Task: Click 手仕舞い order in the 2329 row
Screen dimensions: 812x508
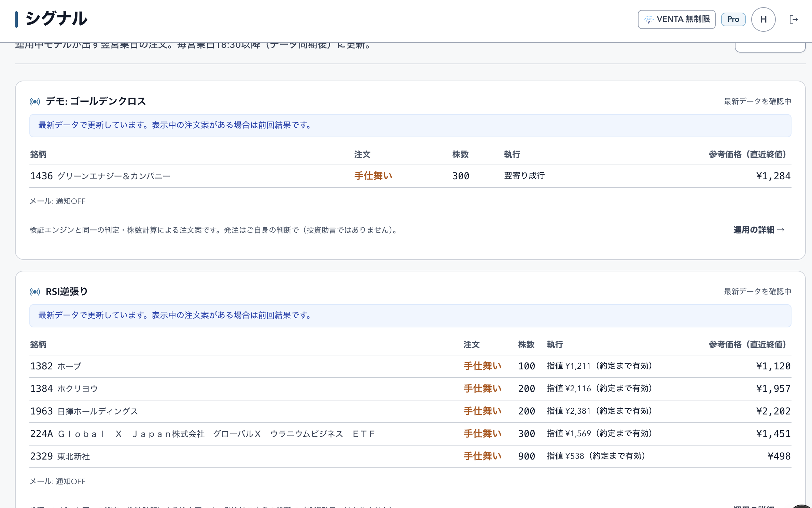Action: [482, 456]
